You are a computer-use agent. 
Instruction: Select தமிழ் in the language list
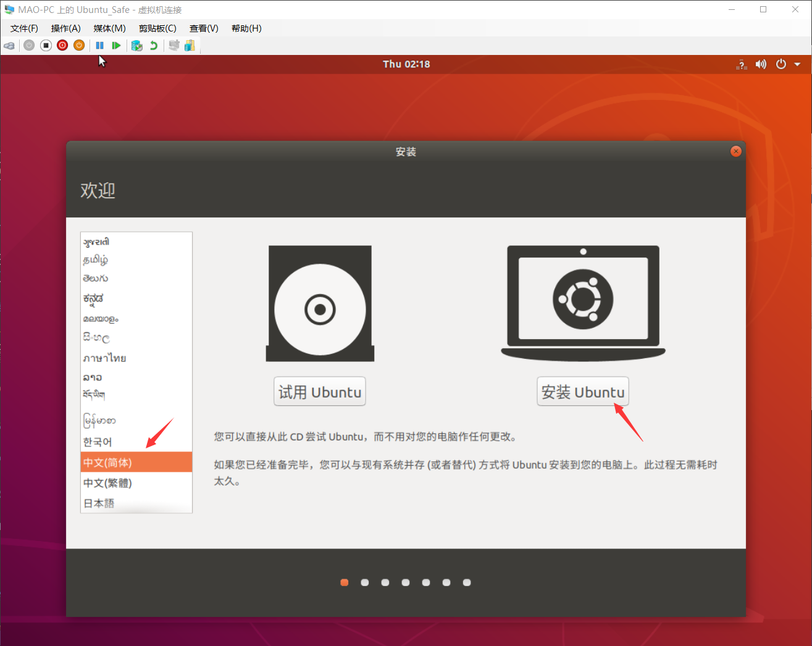(136, 259)
